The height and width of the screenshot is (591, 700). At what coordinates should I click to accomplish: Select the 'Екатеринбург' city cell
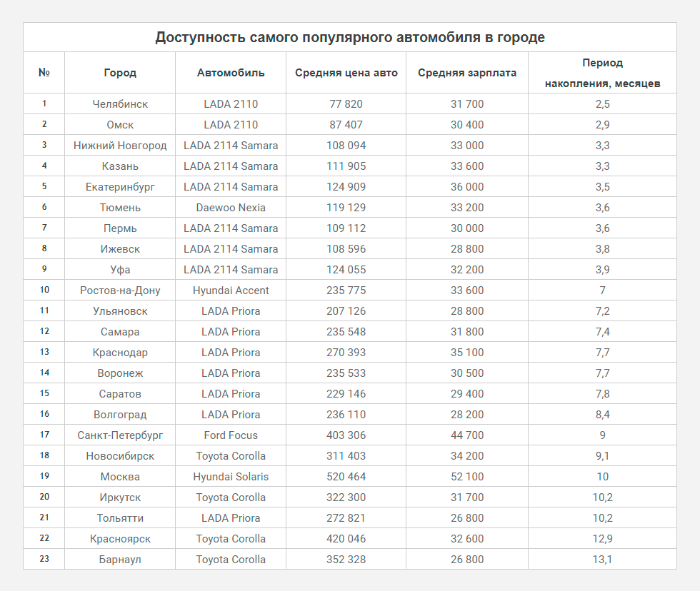tap(120, 187)
